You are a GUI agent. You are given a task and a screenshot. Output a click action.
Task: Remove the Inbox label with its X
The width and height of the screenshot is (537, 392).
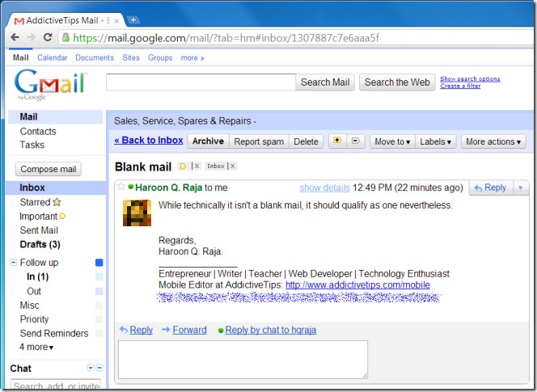233,166
